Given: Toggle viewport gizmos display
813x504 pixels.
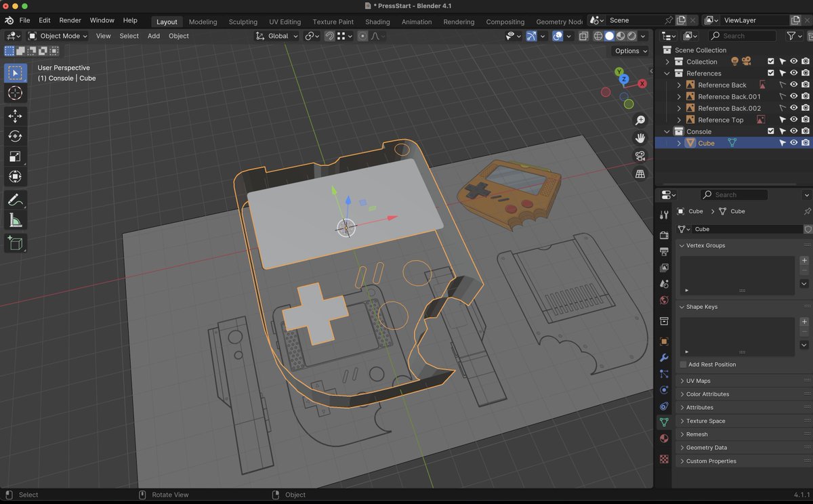Looking at the screenshot, I should click(x=532, y=36).
